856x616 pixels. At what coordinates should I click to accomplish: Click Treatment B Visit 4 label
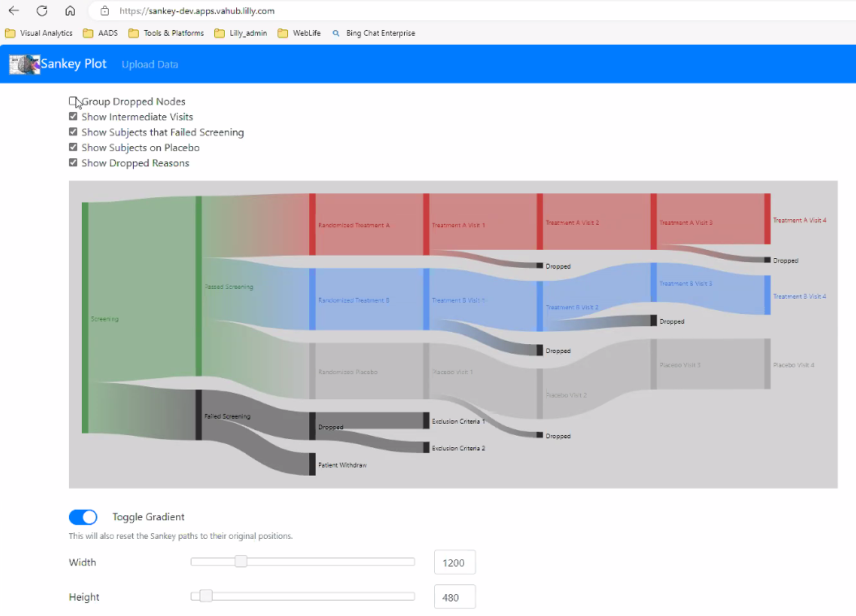point(799,296)
